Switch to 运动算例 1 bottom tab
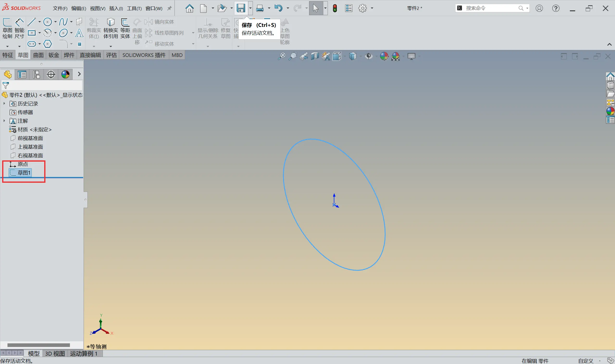The height and width of the screenshot is (364, 615). click(x=84, y=353)
